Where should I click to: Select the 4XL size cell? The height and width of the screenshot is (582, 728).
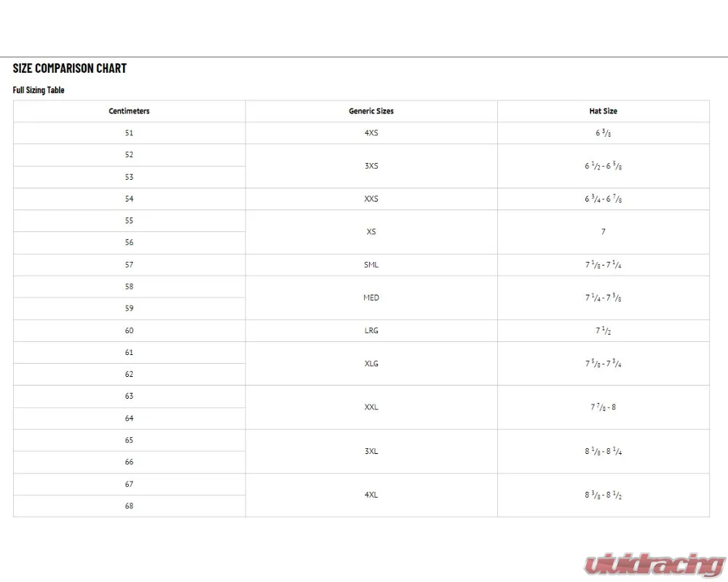(x=371, y=495)
